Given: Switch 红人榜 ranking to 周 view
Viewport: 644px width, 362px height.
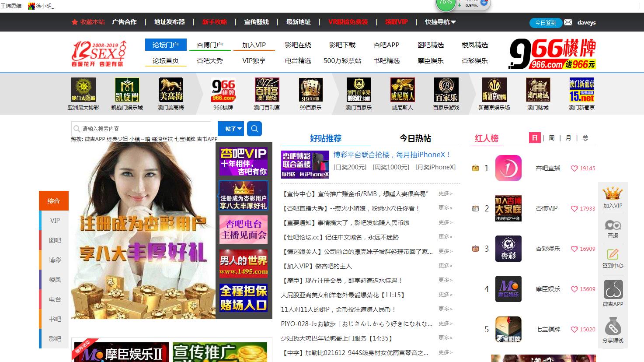Looking at the screenshot, I should [x=551, y=137].
